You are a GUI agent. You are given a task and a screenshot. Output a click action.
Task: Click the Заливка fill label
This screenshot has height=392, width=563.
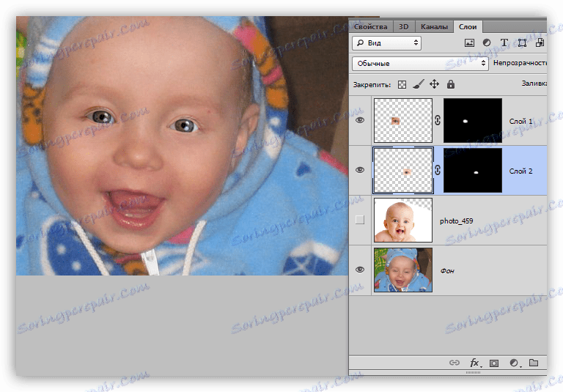[x=534, y=84]
